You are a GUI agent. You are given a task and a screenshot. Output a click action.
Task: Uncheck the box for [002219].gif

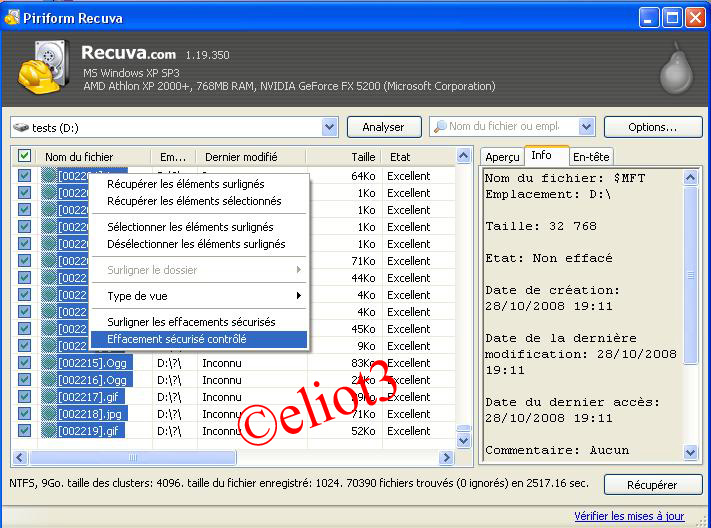(24, 431)
